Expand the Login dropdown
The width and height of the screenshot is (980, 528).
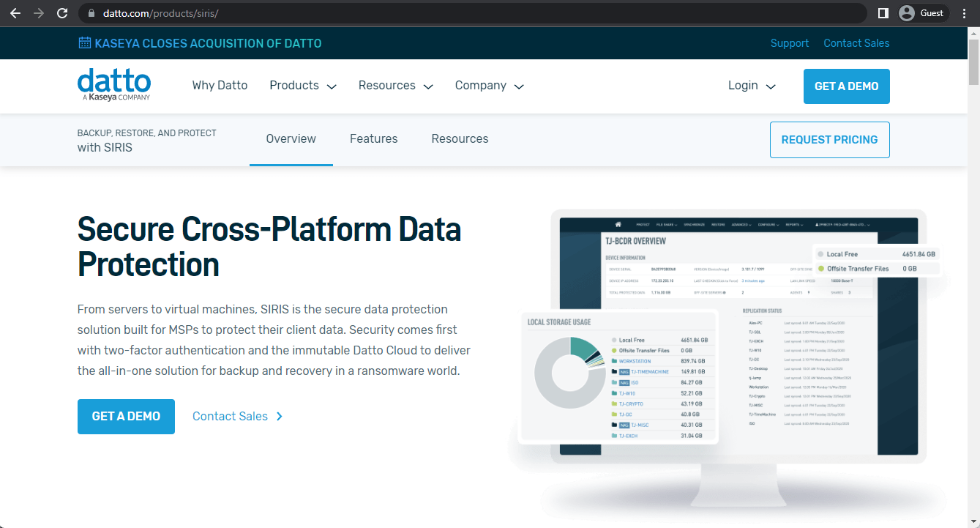751,86
